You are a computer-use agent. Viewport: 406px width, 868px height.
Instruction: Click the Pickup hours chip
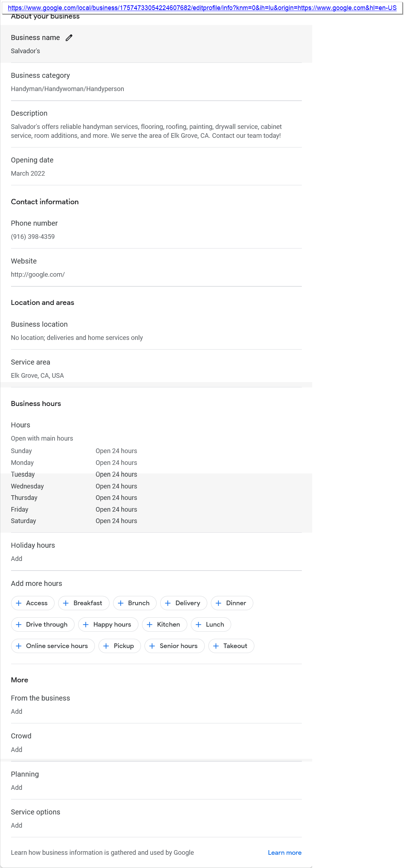[x=120, y=646]
